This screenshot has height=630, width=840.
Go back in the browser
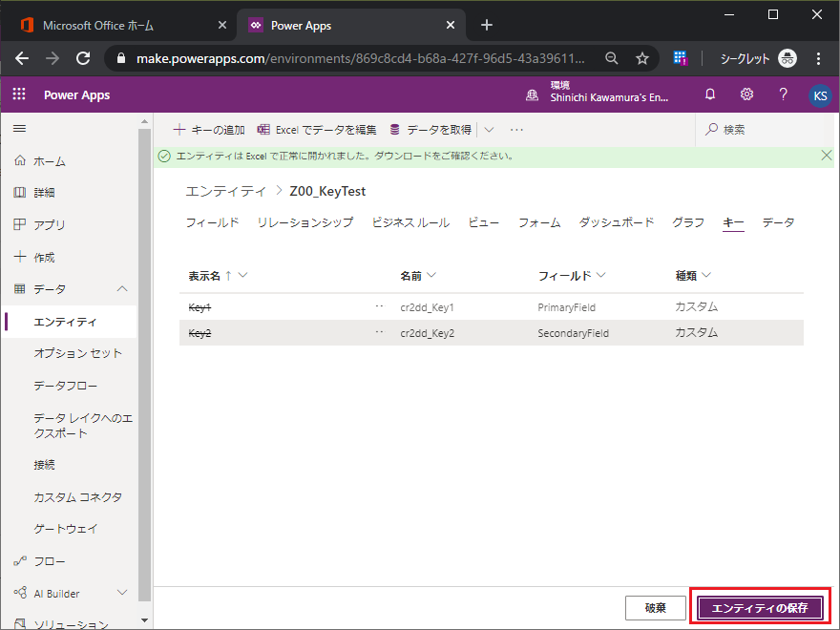pyautogui.click(x=21, y=58)
